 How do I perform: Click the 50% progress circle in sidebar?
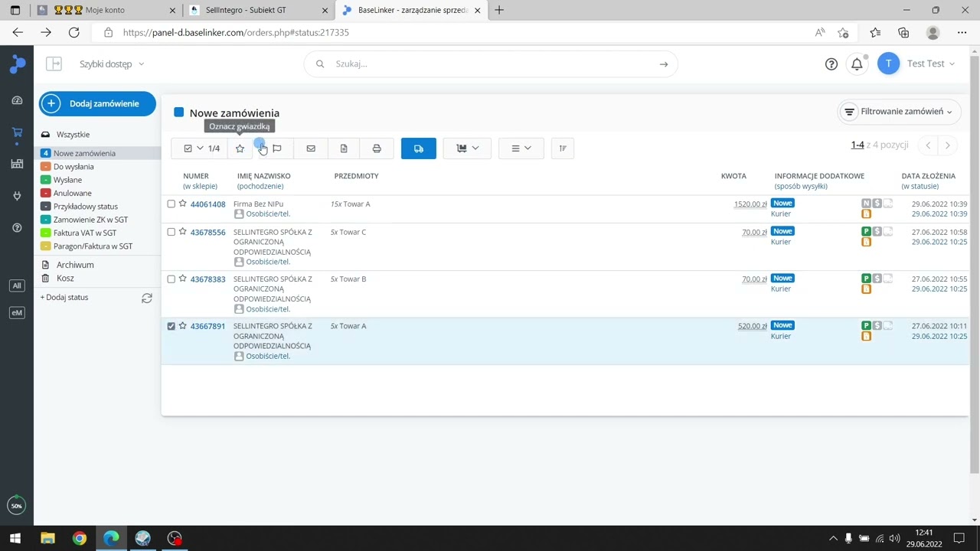pos(17,506)
